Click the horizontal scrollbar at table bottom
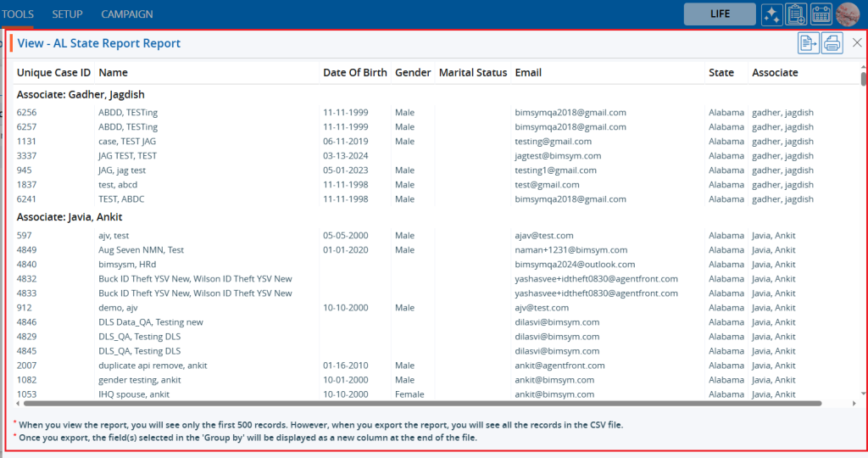The height and width of the screenshot is (458, 868). (415, 404)
